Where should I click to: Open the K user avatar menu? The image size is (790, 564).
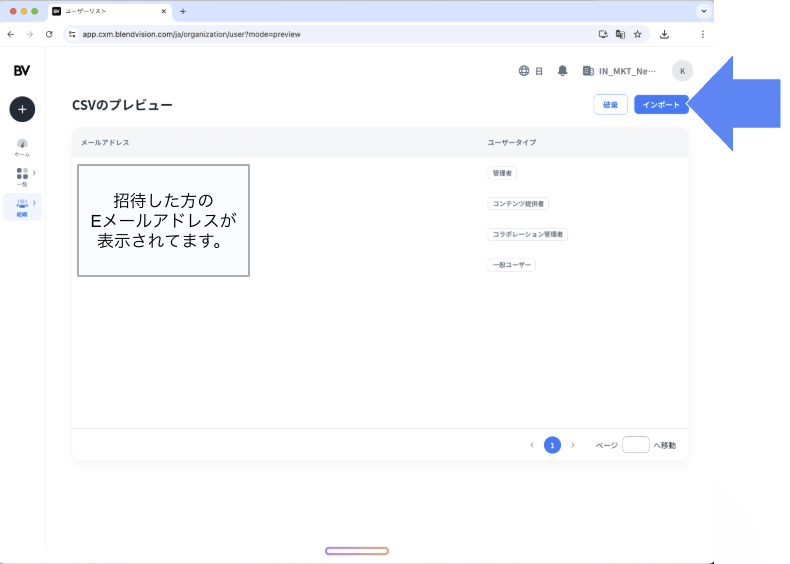pyautogui.click(x=682, y=71)
